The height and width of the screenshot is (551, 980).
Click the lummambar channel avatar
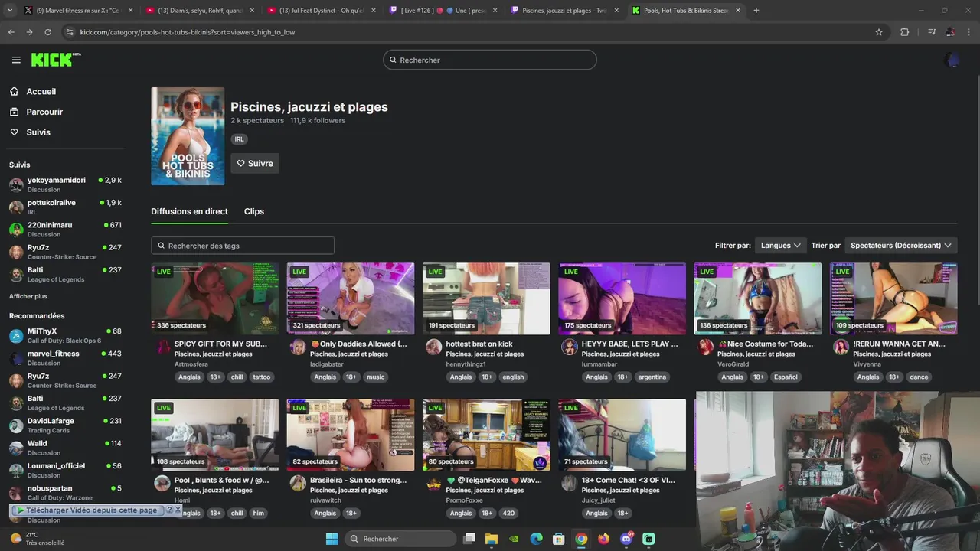[569, 347]
